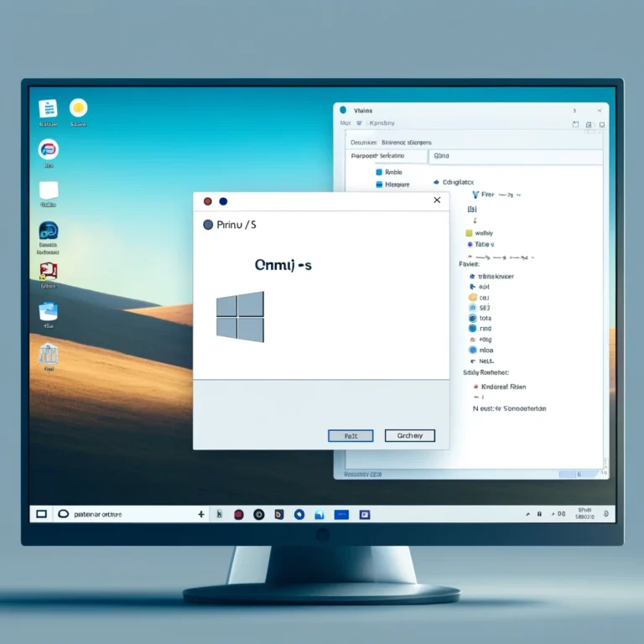Click the red circular icon in taskbar
644x644 pixels.
click(x=238, y=514)
